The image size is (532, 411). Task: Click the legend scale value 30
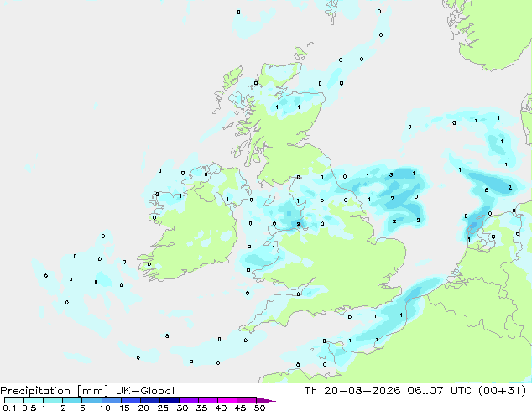[x=182, y=408]
